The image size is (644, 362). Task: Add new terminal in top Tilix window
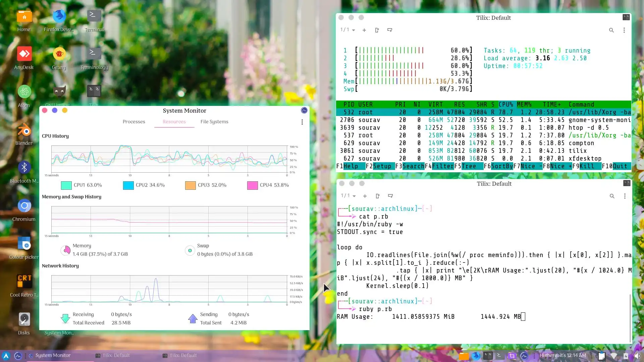(364, 30)
